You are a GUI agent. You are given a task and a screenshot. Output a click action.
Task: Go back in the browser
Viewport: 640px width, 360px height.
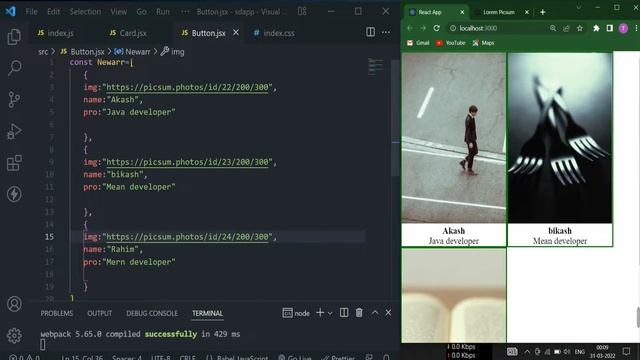point(410,28)
